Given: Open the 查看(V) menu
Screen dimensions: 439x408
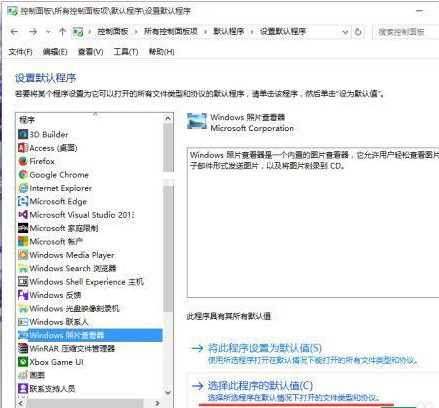Looking at the screenshot, I should click(x=90, y=52).
